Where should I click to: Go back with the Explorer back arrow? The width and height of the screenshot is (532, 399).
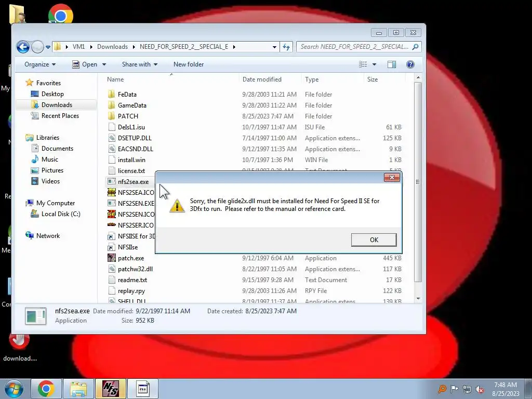(x=23, y=47)
